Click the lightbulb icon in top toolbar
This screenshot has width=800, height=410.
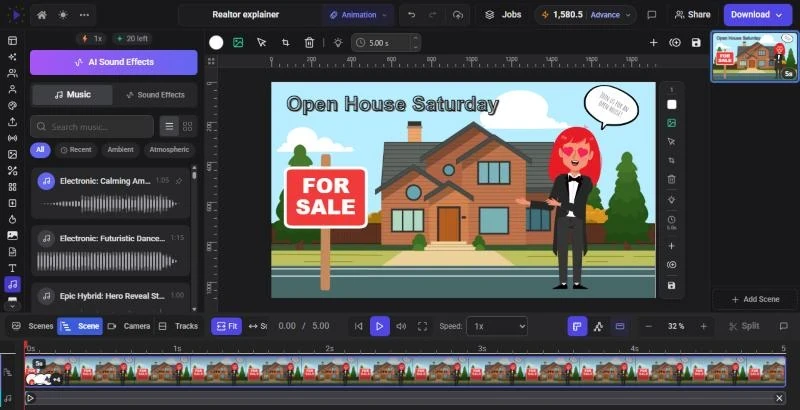tap(338, 43)
